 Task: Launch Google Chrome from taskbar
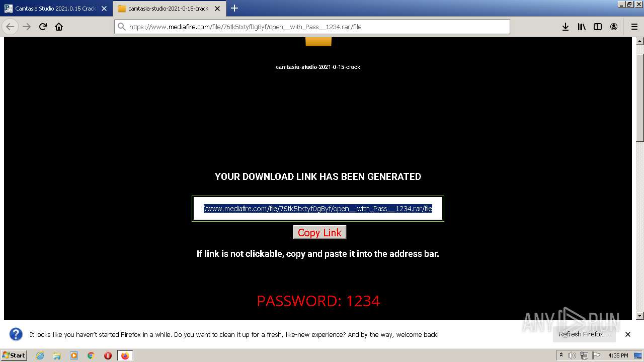(x=91, y=355)
